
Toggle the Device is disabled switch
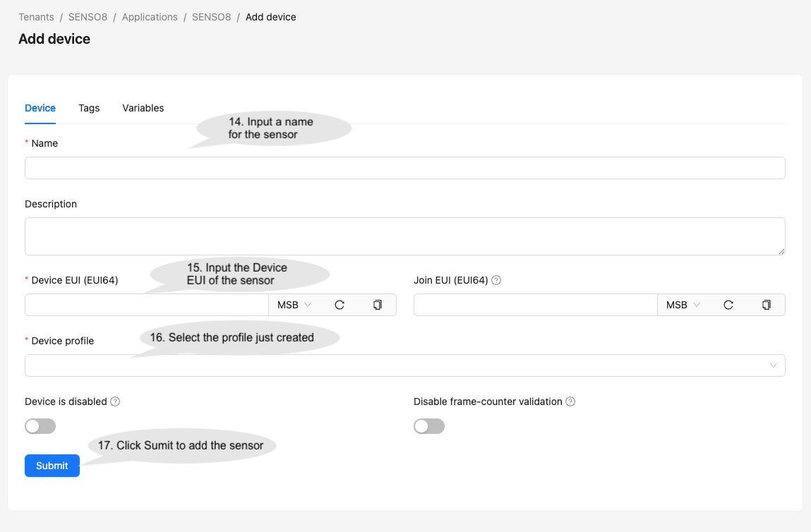(x=40, y=426)
